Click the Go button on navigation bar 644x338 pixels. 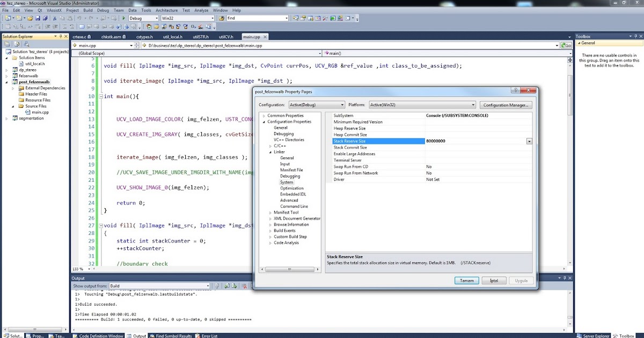(x=566, y=46)
